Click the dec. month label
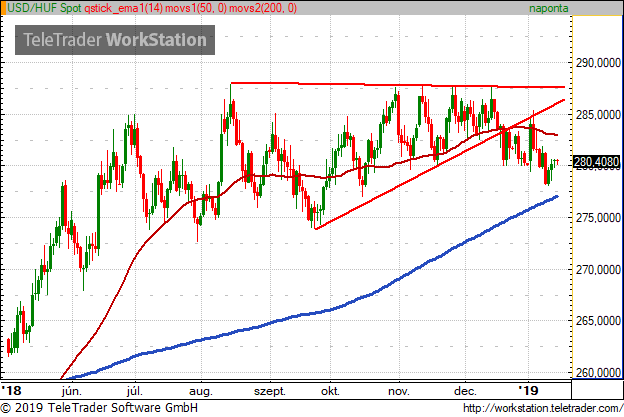 [x=465, y=391]
